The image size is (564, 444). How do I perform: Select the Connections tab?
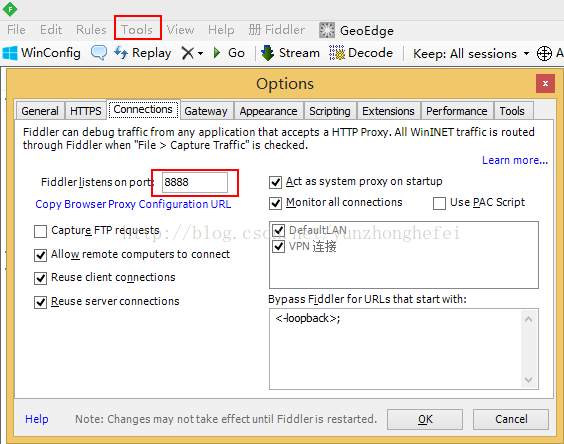[143, 109]
